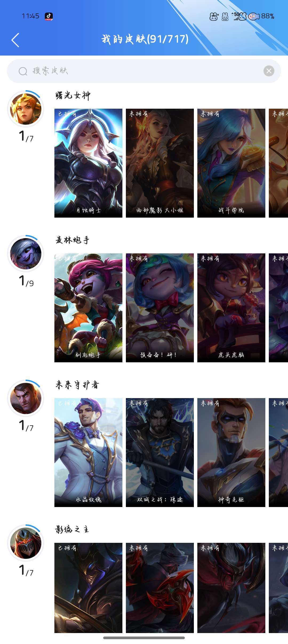Click the 搜索皮肤 search field

[x=144, y=71]
